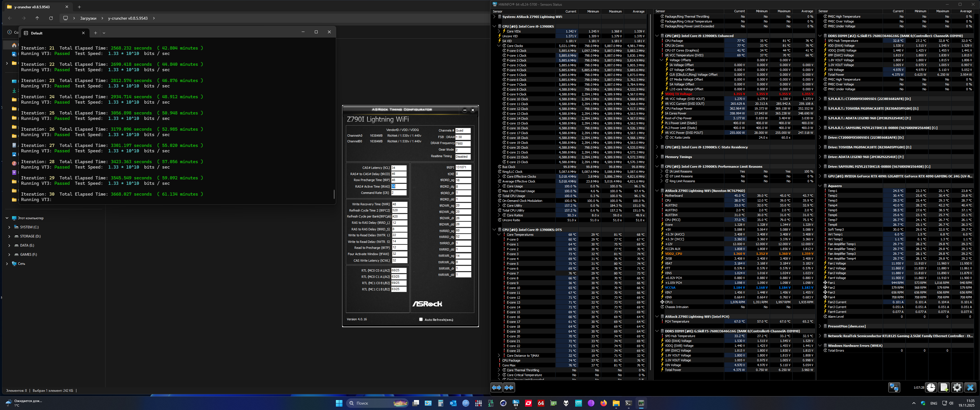Viewport: 980px width, 410px height.
Task: Close sensors with the blue X icon
Action: pos(970,388)
